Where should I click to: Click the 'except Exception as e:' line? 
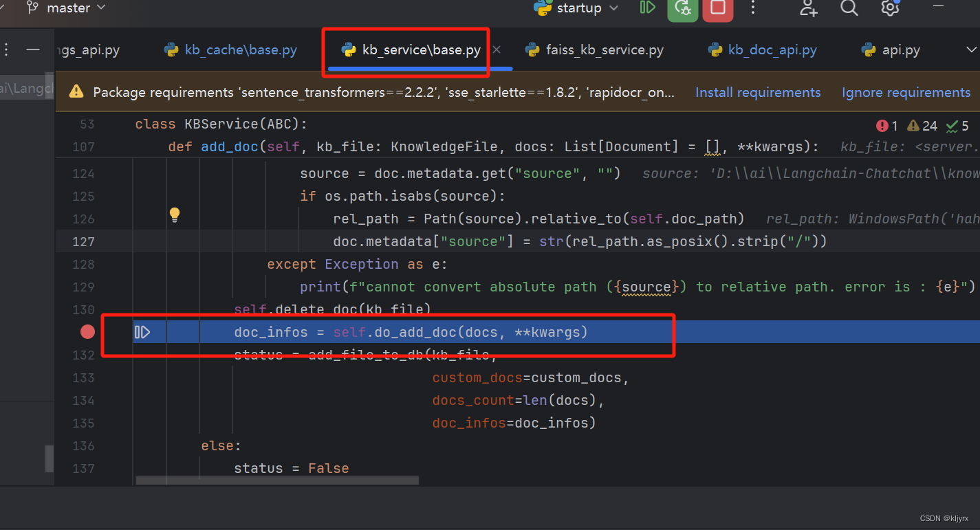pos(357,264)
